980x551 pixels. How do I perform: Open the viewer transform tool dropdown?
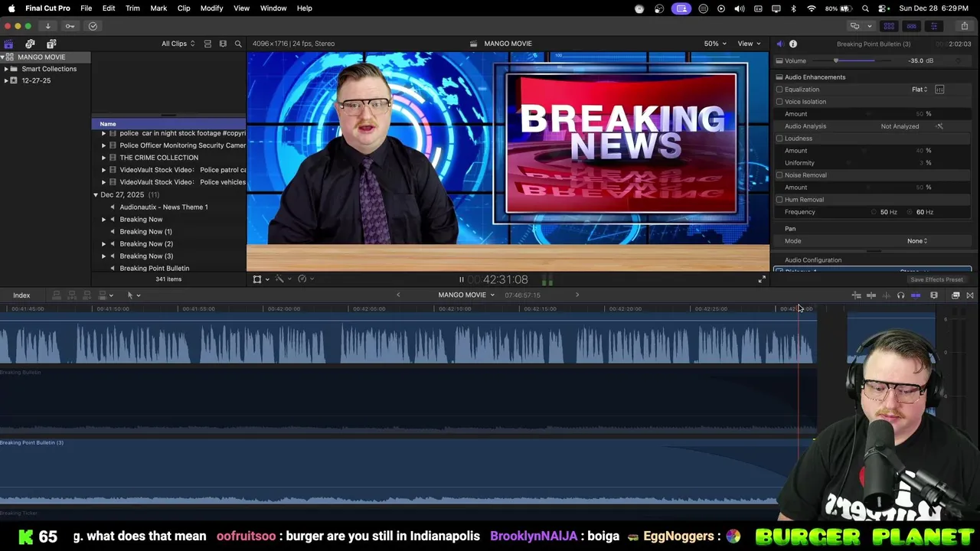pyautogui.click(x=261, y=279)
